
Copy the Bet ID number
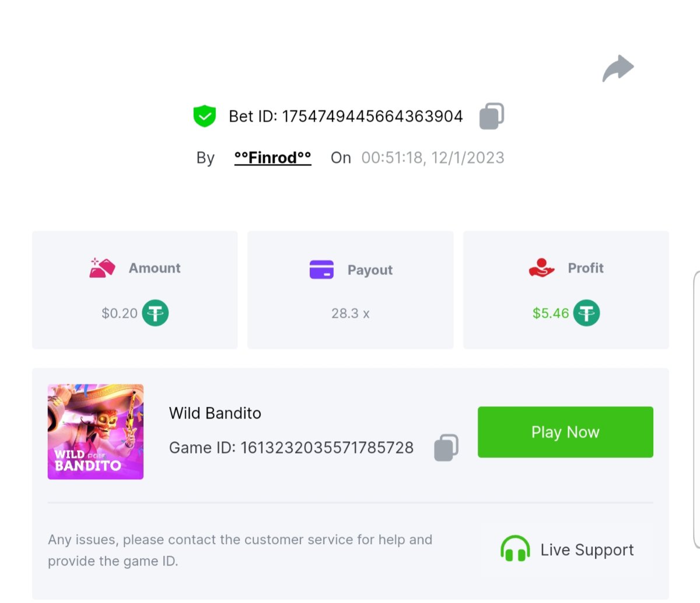pyautogui.click(x=491, y=116)
